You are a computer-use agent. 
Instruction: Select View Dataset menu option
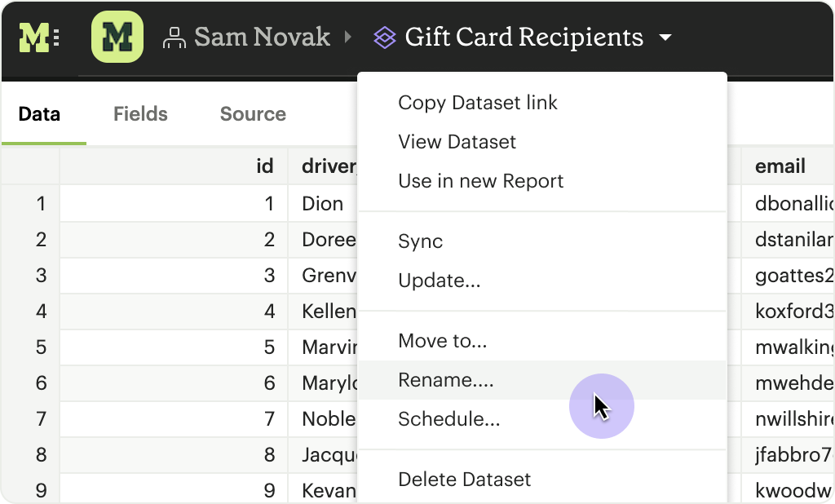pyautogui.click(x=457, y=142)
